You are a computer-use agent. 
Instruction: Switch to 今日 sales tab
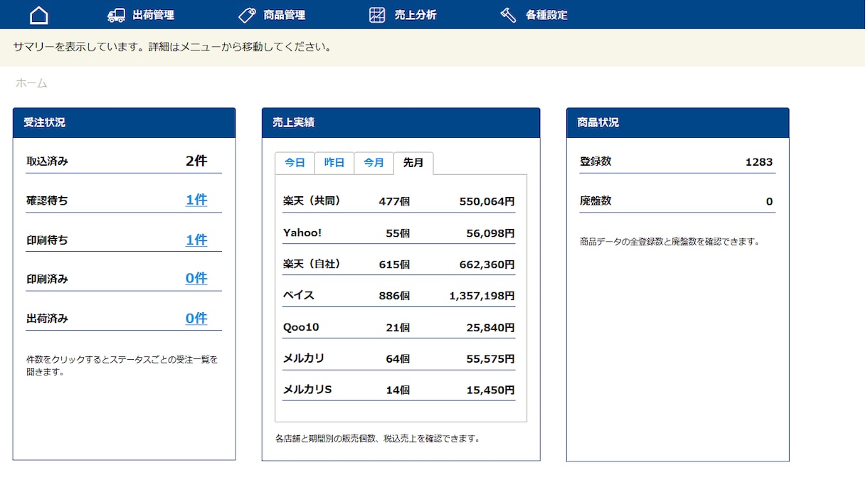(295, 163)
